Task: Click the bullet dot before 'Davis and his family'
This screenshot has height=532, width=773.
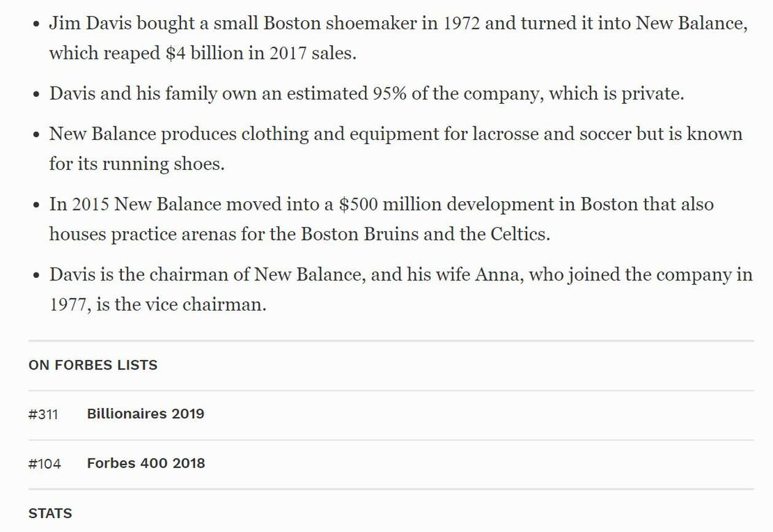Action: pyautogui.click(x=36, y=95)
